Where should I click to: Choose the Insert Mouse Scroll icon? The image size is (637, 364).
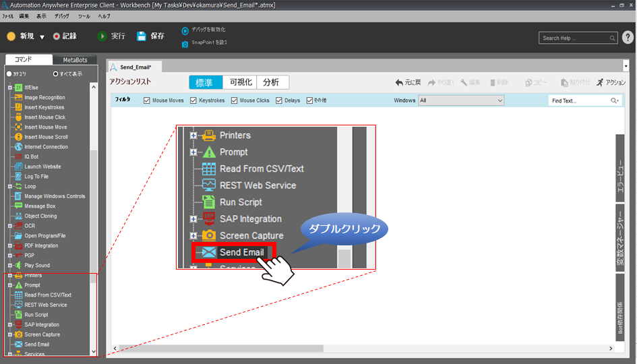point(18,136)
